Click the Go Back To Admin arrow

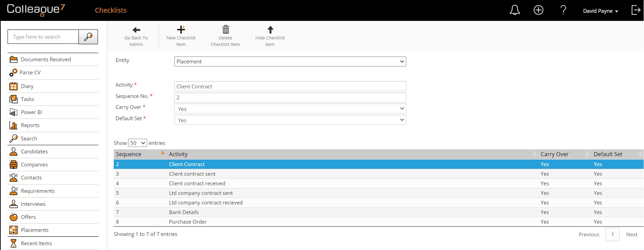[x=136, y=30]
